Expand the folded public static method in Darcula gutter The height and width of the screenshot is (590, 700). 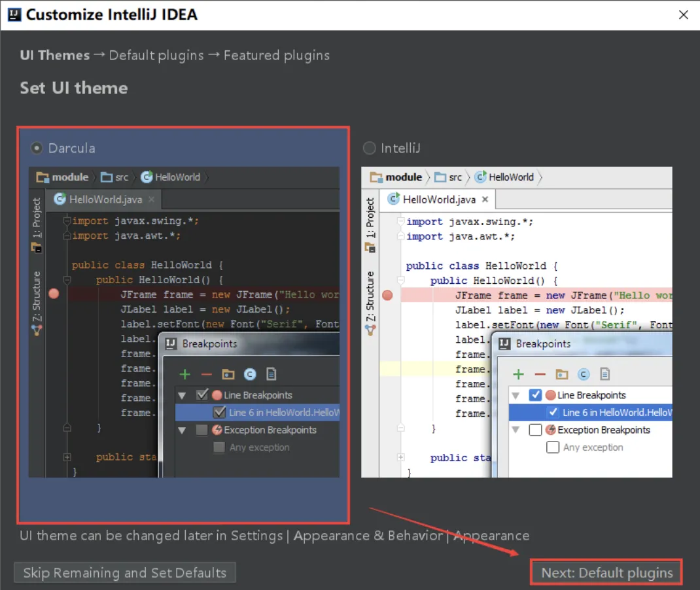coord(67,457)
